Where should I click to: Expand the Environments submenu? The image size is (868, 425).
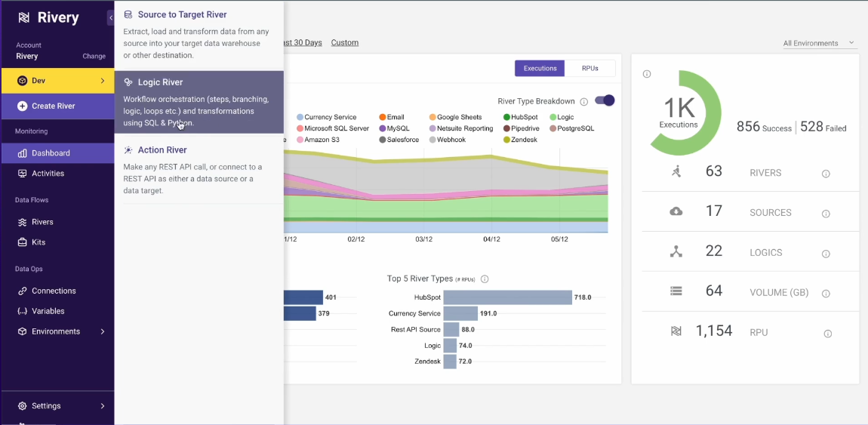(102, 331)
